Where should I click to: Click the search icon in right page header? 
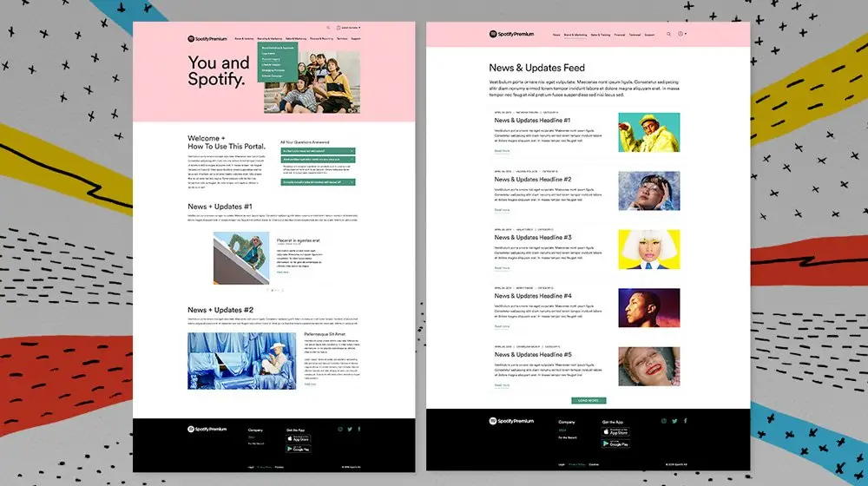click(668, 34)
